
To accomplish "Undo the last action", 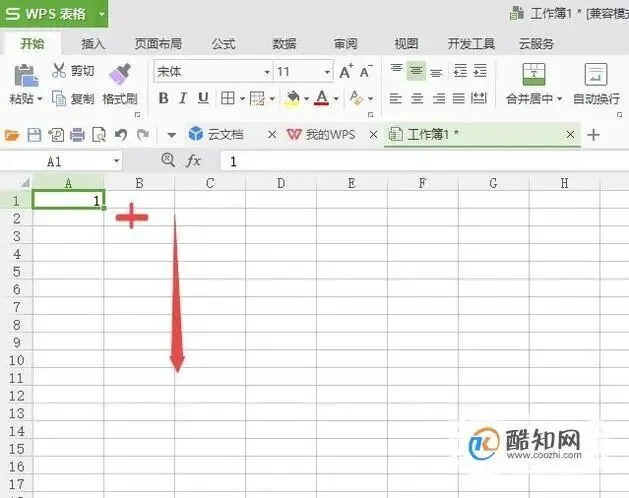I will (121, 135).
